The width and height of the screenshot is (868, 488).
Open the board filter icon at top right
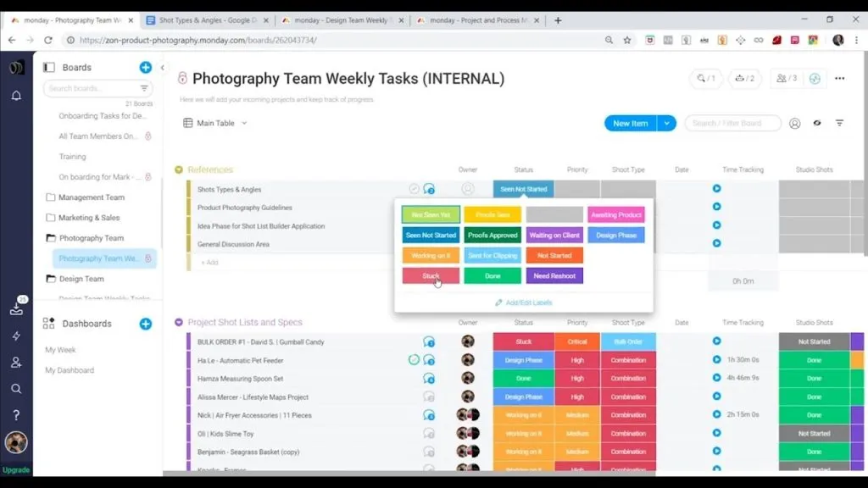(840, 124)
